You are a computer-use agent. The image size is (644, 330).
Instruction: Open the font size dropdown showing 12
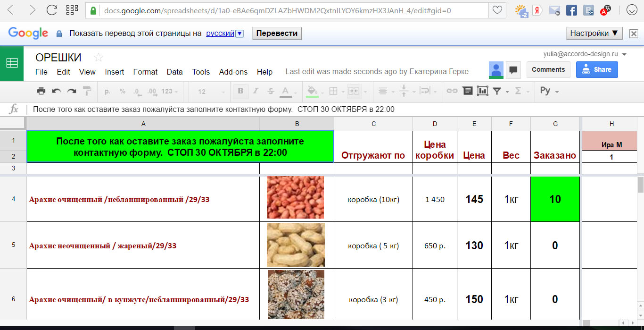coord(207,92)
